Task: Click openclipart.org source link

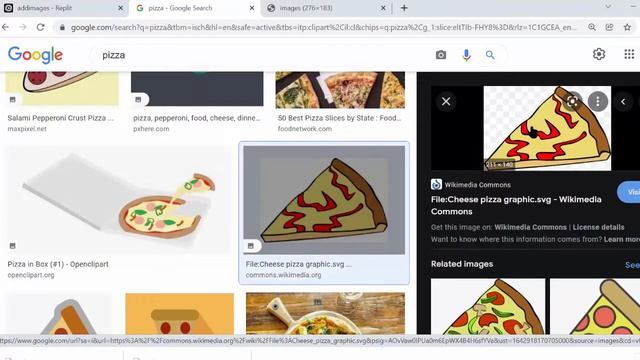Action: pos(31,275)
